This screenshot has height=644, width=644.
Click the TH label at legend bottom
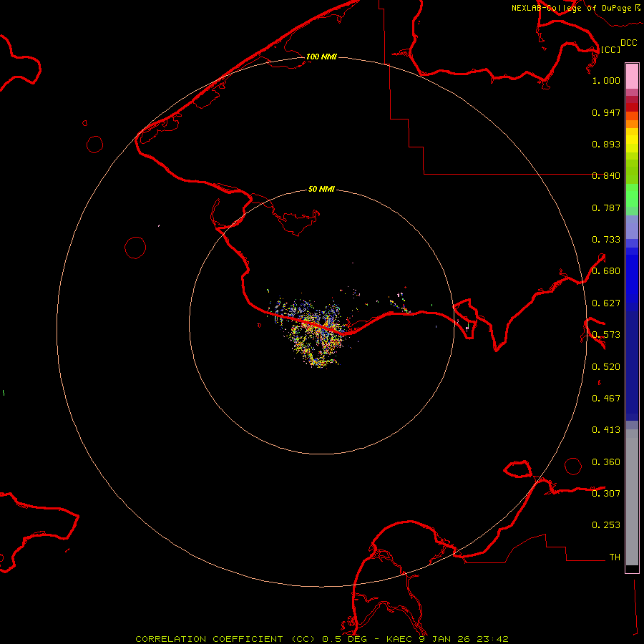pos(614,557)
